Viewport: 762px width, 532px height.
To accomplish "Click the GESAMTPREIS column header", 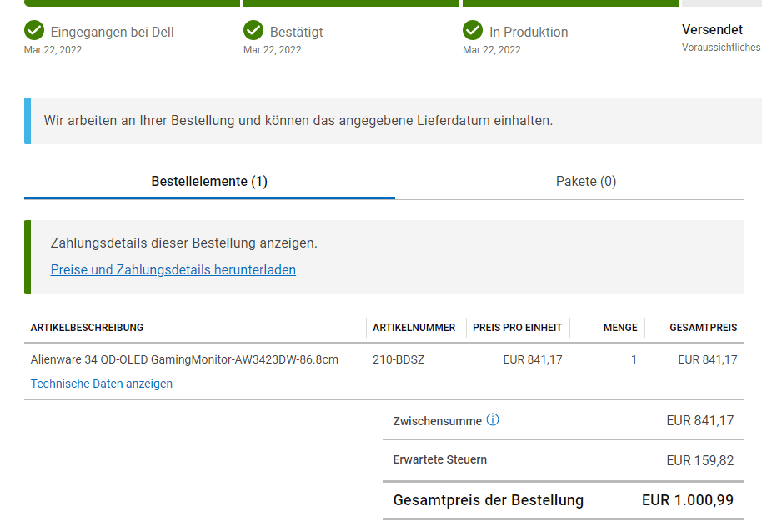I will pos(703,328).
